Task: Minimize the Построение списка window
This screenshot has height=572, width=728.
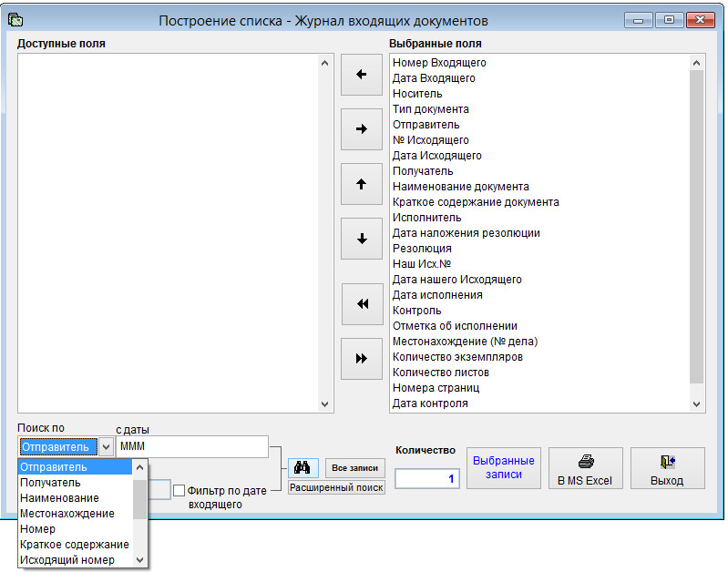Action: pyautogui.click(x=639, y=20)
